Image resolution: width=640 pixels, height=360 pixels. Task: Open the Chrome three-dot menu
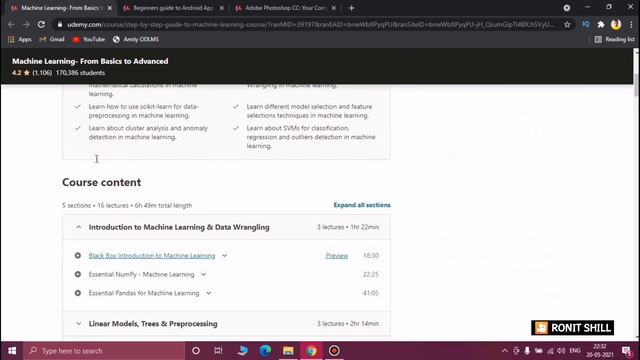point(631,24)
